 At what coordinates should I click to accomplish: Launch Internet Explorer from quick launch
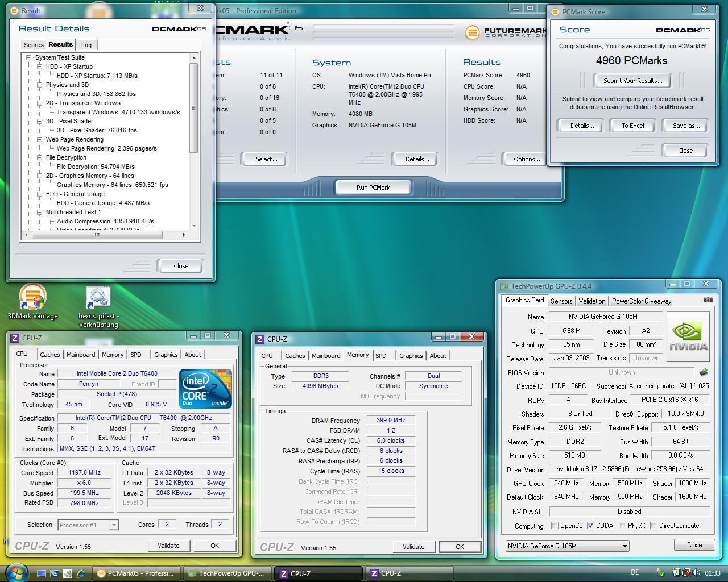pos(81,573)
